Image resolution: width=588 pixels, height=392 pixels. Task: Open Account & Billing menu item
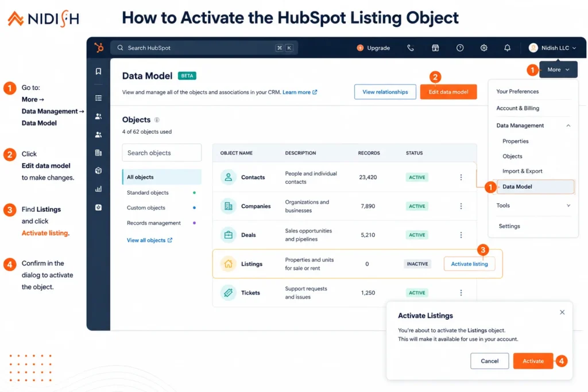[x=517, y=108]
